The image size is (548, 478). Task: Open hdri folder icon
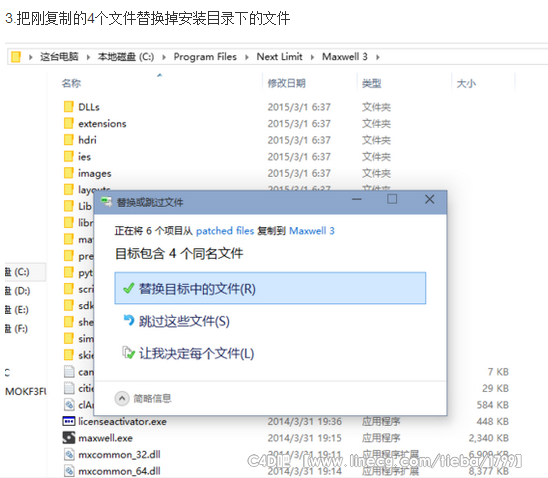[69, 140]
